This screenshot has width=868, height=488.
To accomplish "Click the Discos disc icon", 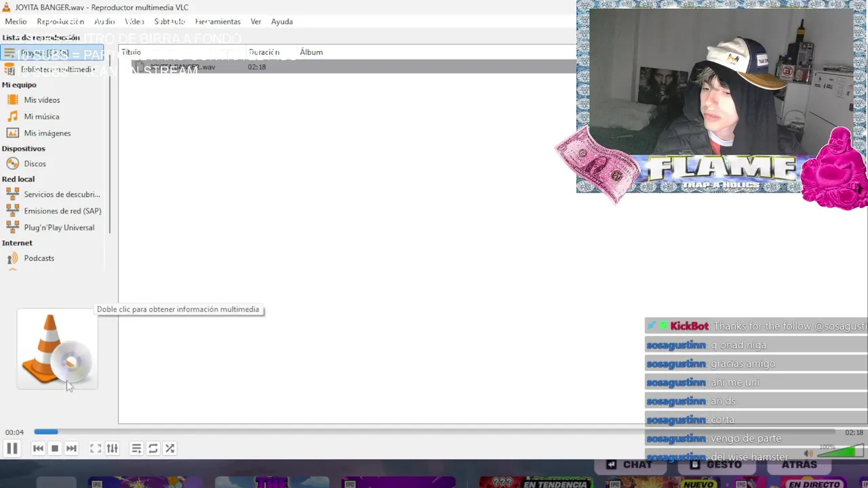I will (12, 163).
